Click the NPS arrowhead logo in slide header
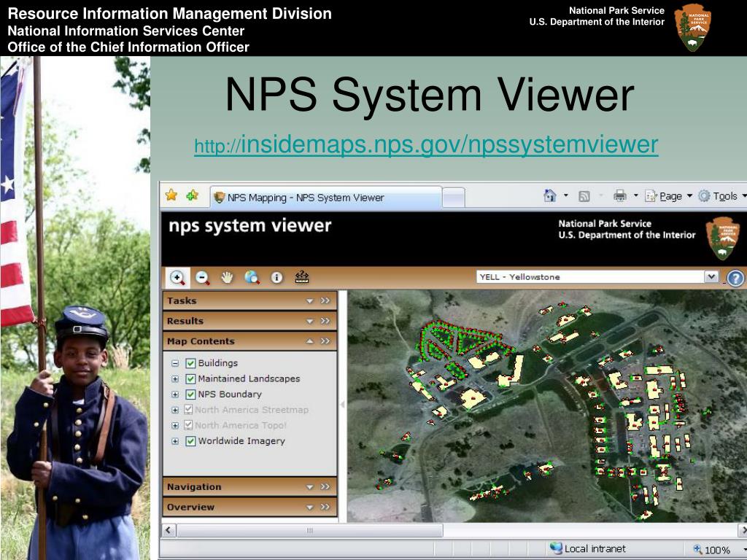Viewport: 747px width, 560px height. (693, 27)
